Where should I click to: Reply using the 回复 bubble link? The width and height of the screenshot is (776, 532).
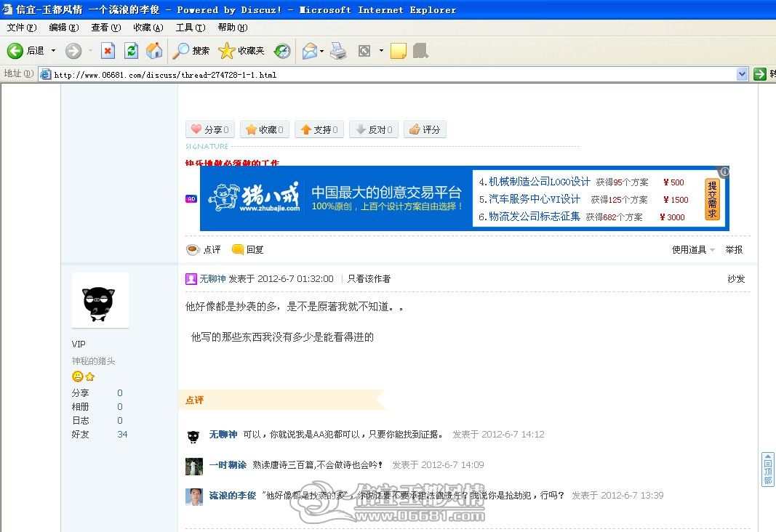tap(247, 250)
